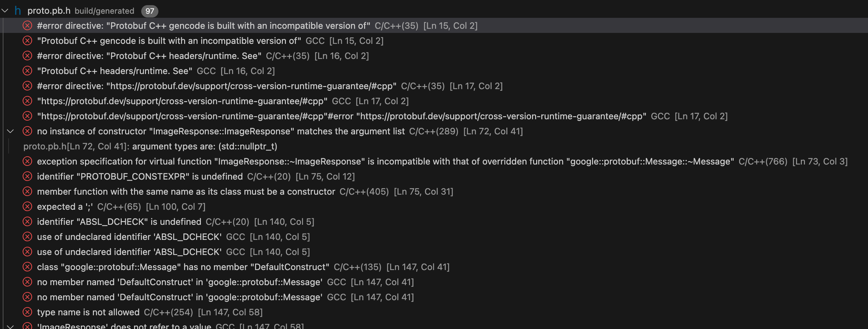Click the error icon beside "type name is not allowed"
Viewport: 868px width, 329px height.
pos(27,312)
